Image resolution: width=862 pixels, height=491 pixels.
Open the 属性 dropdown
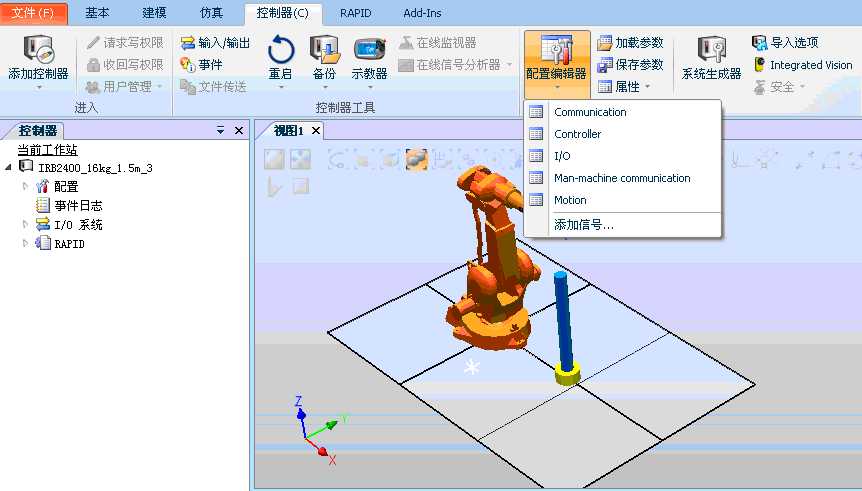(x=624, y=86)
